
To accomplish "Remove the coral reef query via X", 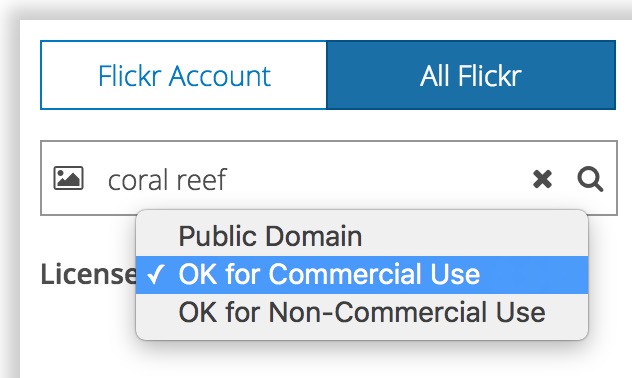I will 542,179.
